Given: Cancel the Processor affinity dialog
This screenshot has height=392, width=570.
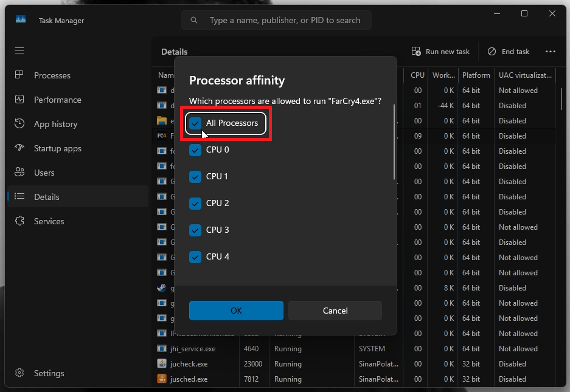Looking at the screenshot, I should coord(335,311).
